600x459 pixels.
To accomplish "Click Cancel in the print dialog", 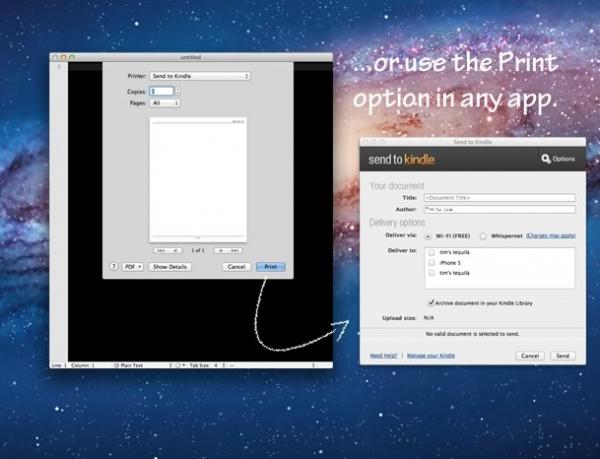I will (236, 267).
